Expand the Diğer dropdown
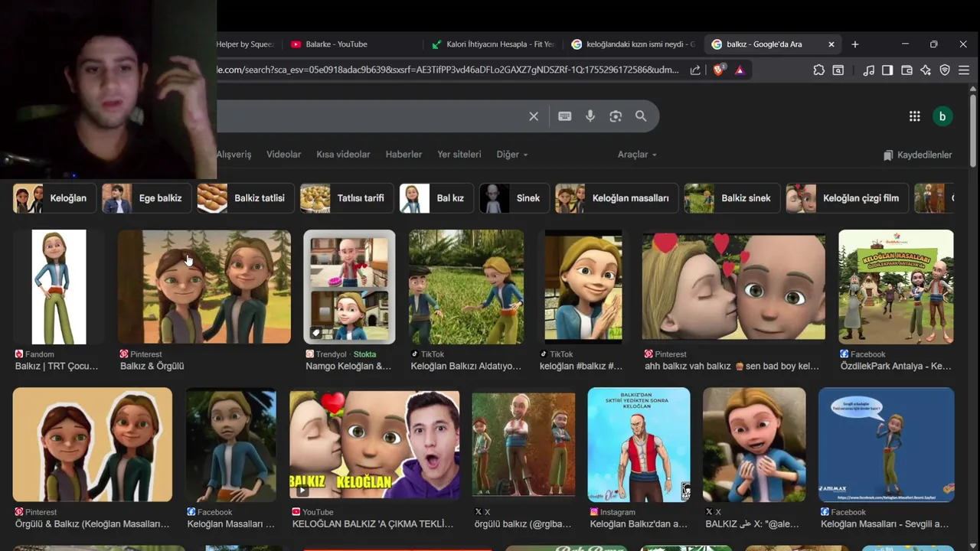Viewport: 980px width, 551px height. [x=512, y=155]
